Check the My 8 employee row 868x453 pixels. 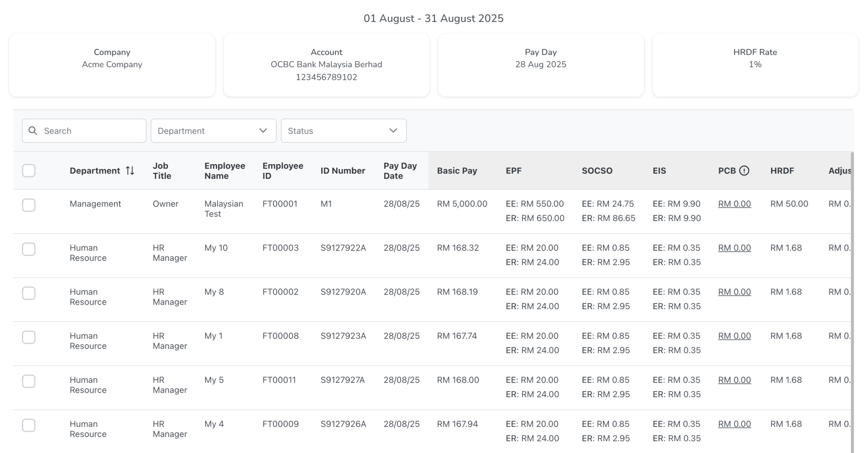pyautogui.click(x=29, y=293)
